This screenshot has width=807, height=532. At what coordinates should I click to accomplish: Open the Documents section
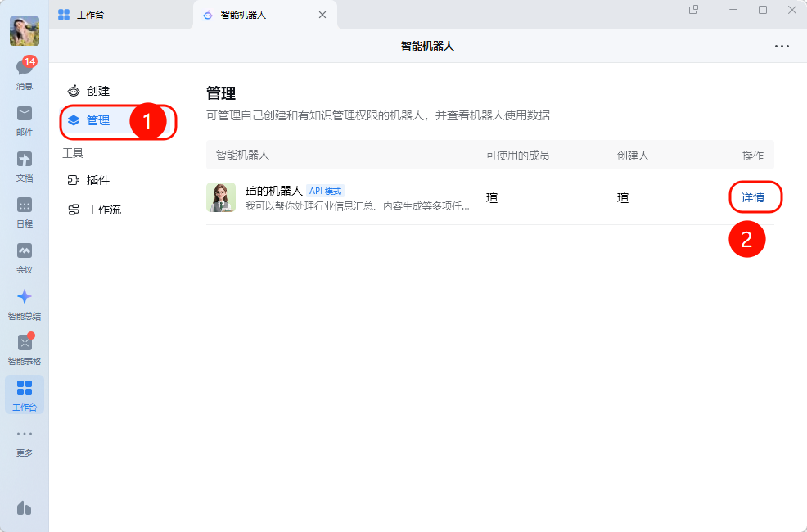click(x=25, y=167)
